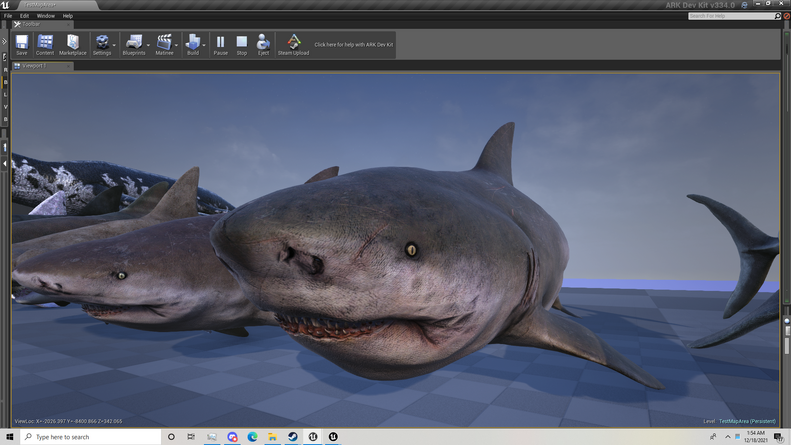The width and height of the screenshot is (791, 445).
Task: Click the Matinee clapperboard icon
Action: pyautogui.click(x=164, y=44)
